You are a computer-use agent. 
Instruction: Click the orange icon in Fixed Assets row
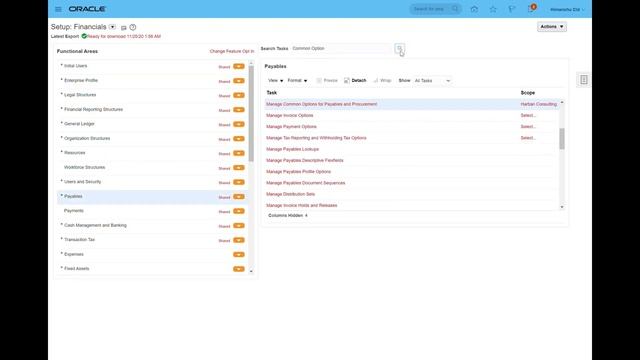coord(239,269)
